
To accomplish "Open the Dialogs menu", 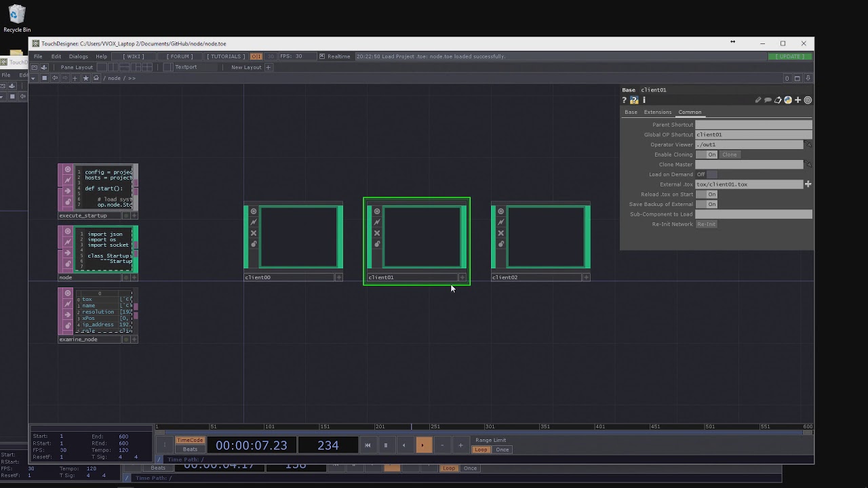I will pos(78,56).
